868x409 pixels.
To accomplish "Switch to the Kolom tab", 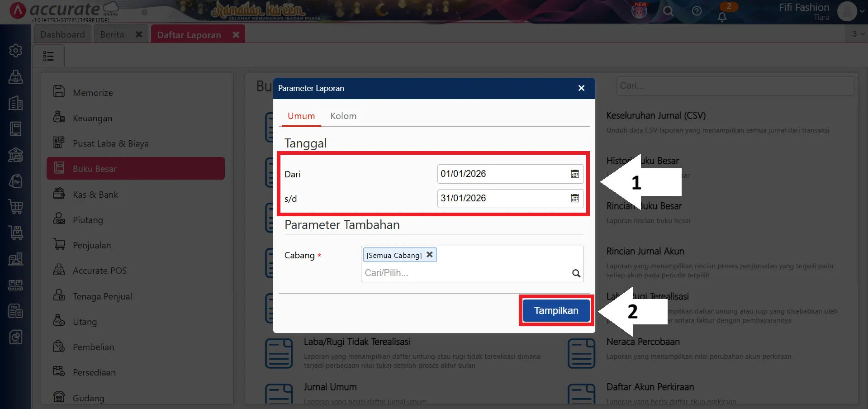I will coord(343,116).
